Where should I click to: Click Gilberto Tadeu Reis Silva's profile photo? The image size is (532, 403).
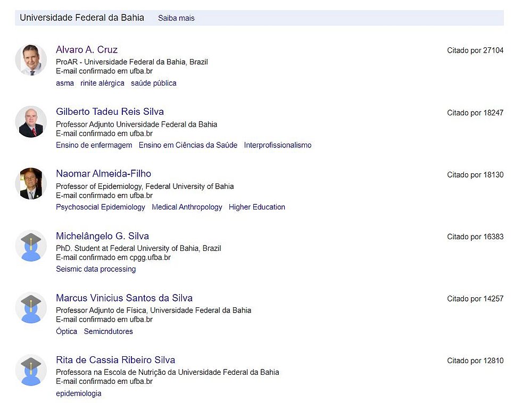click(x=31, y=122)
